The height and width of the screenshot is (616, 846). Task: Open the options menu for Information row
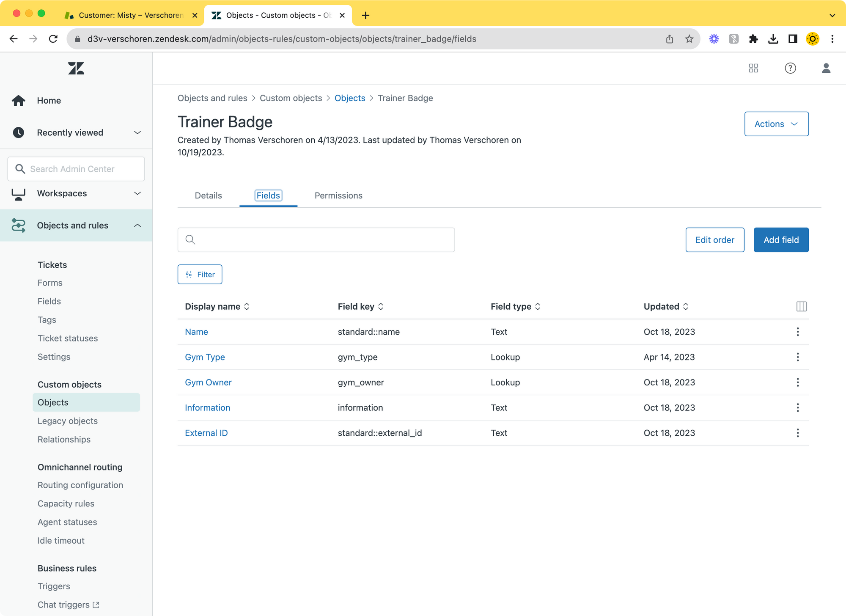(798, 407)
